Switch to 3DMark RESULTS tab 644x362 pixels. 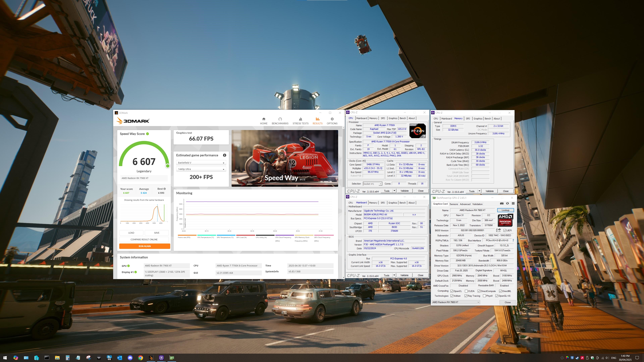pos(317,121)
